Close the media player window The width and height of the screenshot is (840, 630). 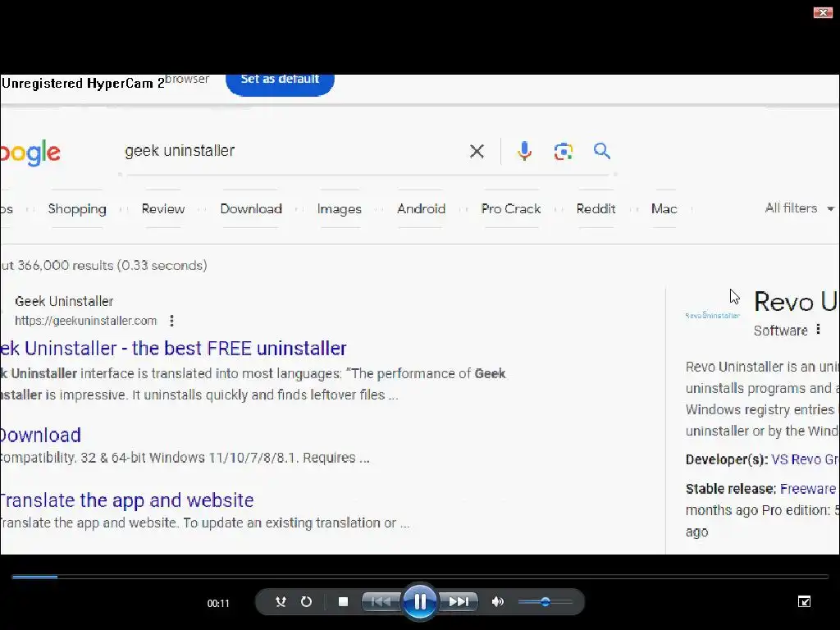822,12
